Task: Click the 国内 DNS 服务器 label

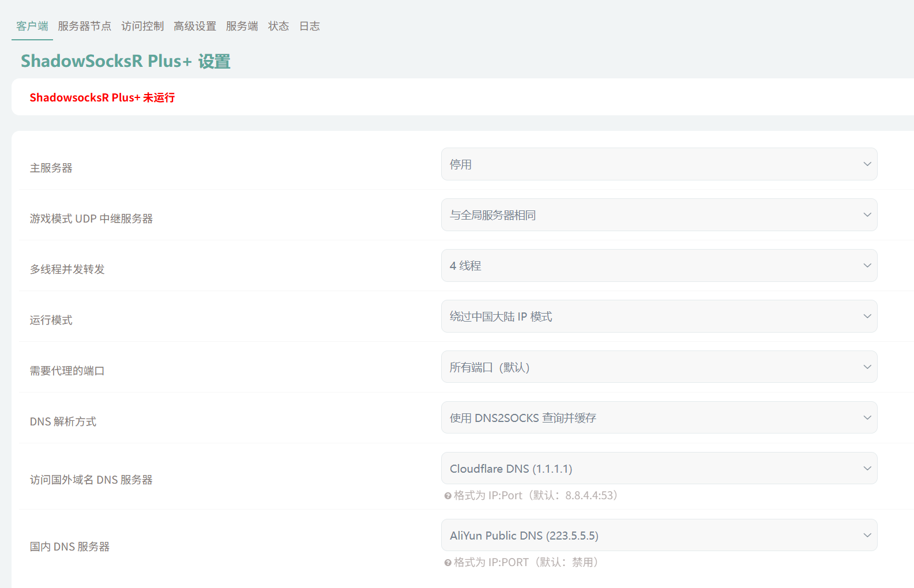Action: [70, 546]
